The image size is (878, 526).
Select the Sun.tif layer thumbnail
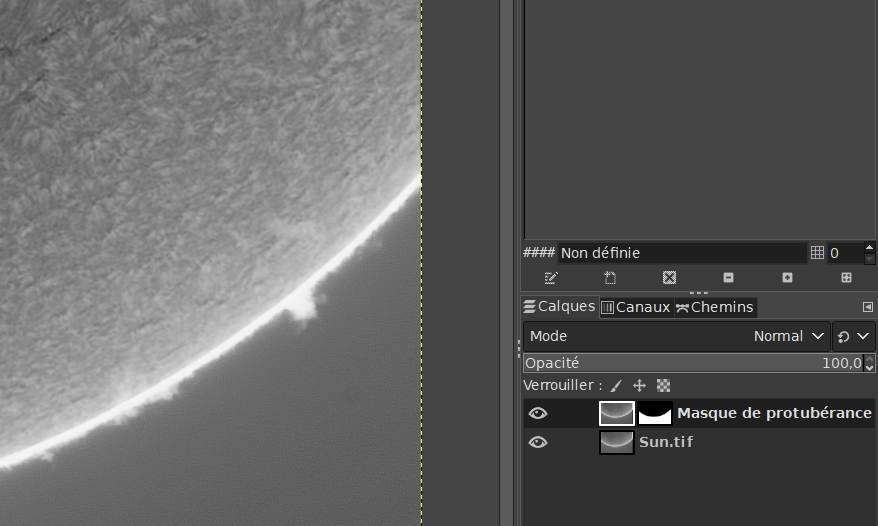pos(617,443)
